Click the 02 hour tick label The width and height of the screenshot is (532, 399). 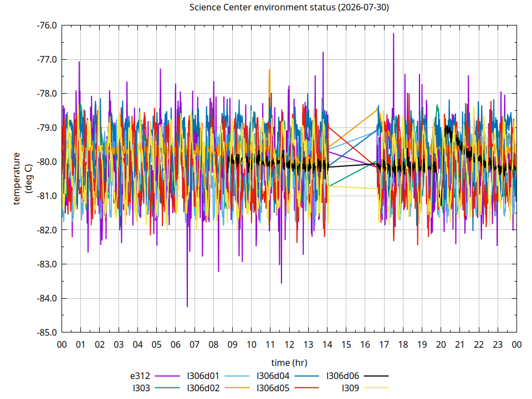pos(100,345)
